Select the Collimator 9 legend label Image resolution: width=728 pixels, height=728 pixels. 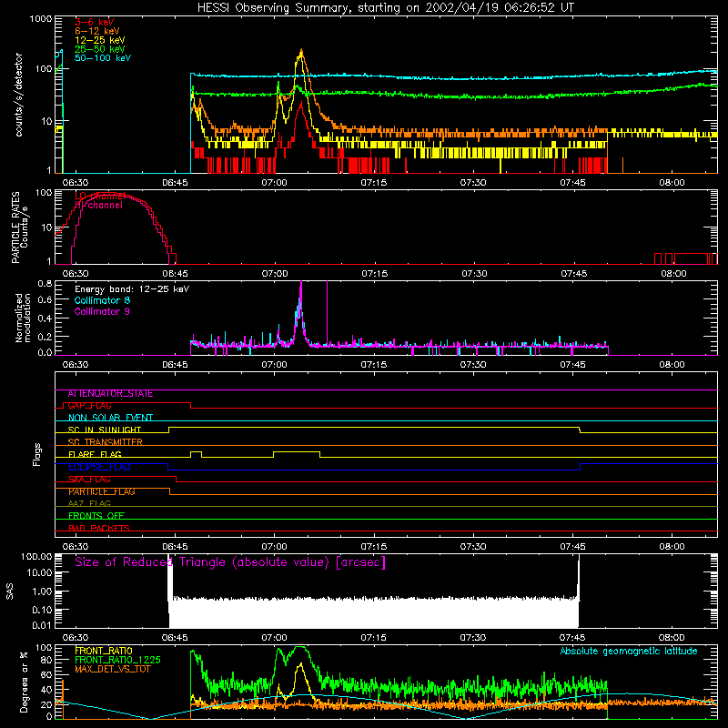[102, 311]
